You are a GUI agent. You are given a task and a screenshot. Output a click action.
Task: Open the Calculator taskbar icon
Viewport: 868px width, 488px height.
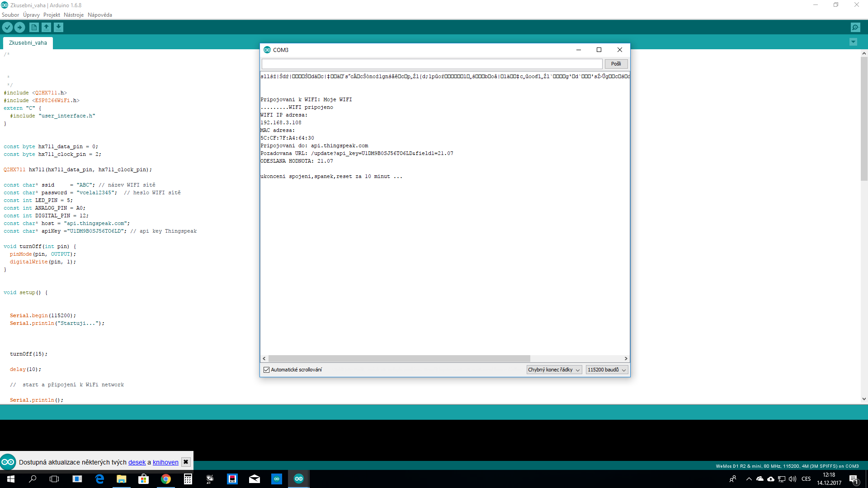click(x=188, y=479)
